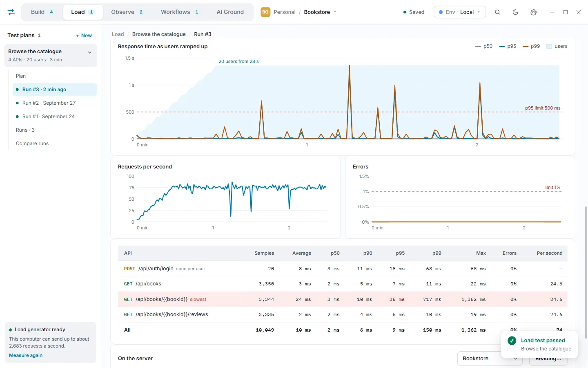588x368 pixels.
Task: Click the Measure again link
Action: point(26,355)
